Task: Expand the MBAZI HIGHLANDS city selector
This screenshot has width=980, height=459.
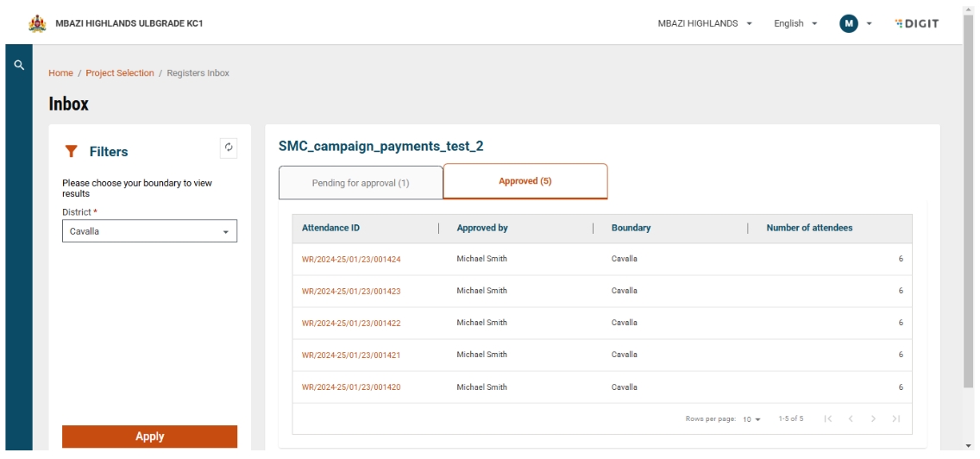Action: click(x=707, y=22)
